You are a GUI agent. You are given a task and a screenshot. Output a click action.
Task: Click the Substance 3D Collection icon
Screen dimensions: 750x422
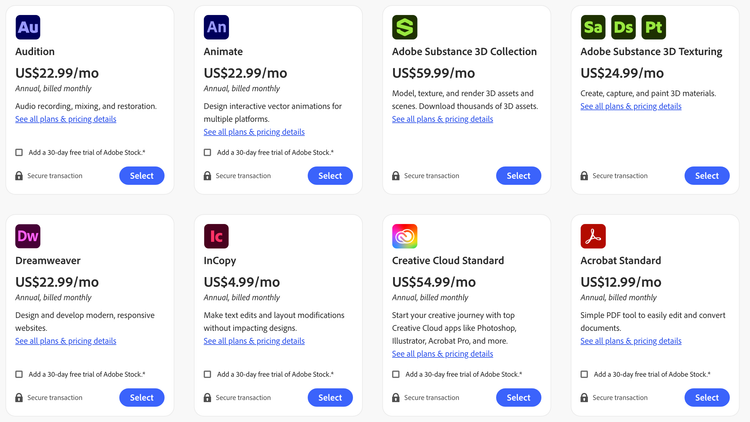point(405,27)
